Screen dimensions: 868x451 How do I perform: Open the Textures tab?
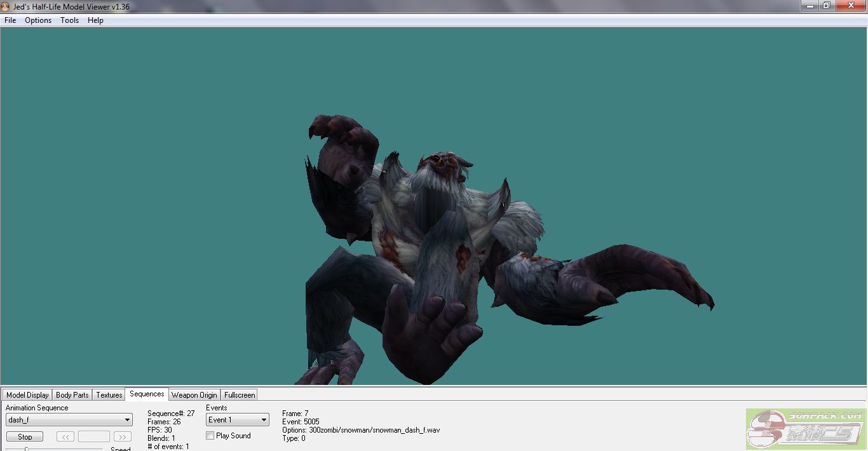[x=109, y=395]
